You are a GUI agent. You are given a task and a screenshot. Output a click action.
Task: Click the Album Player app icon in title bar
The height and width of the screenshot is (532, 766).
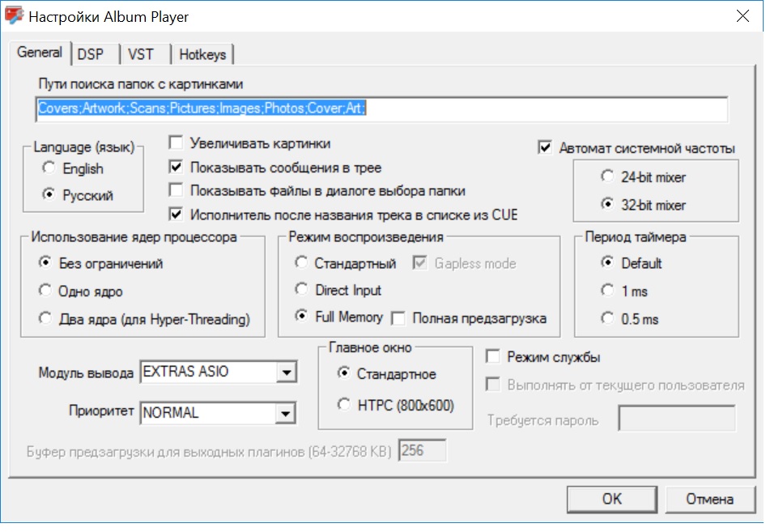coord(14,15)
